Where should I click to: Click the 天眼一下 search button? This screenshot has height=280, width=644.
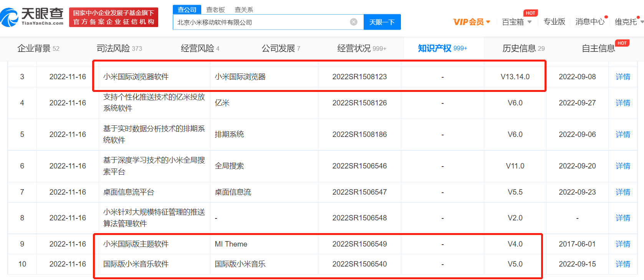coord(382,22)
